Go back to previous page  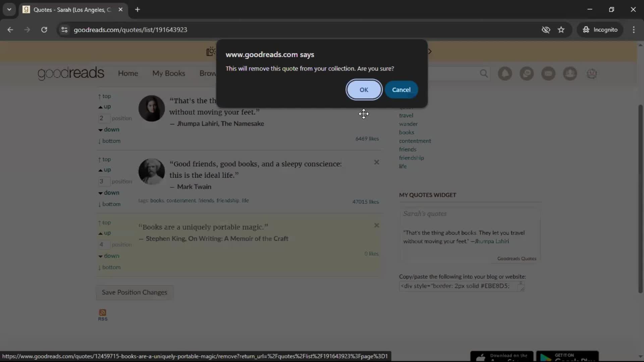[x=10, y=30]
